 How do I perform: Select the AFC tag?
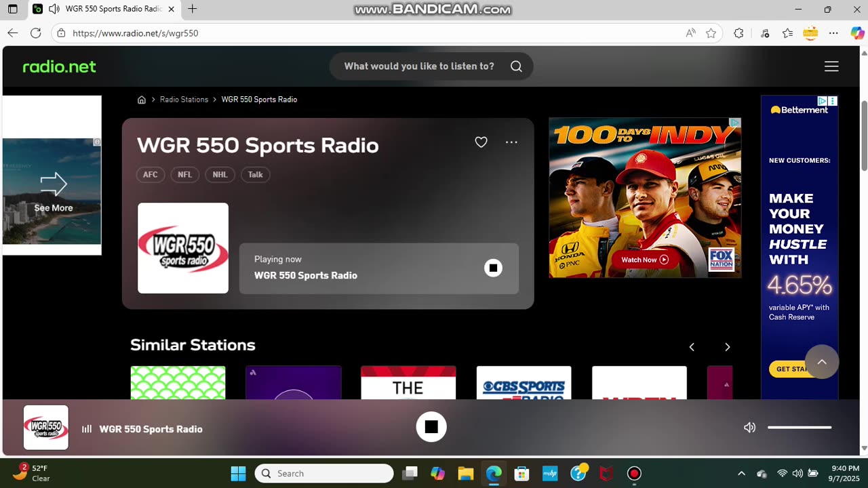click(150, 175)
